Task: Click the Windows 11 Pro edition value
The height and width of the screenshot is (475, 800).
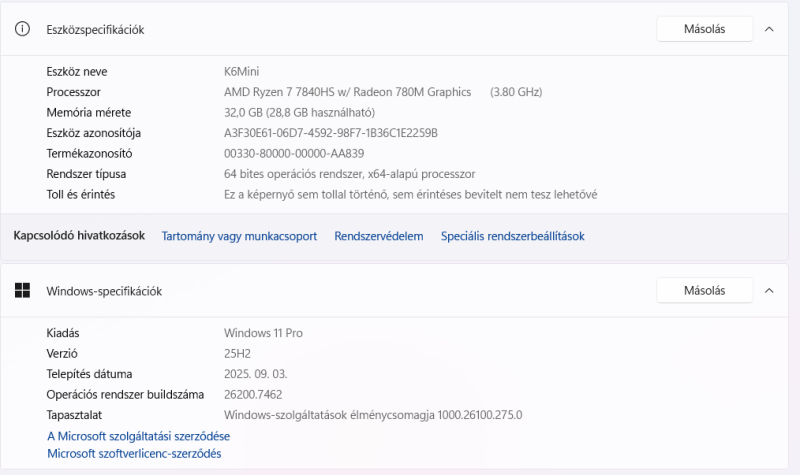Action: click(263, 333)
